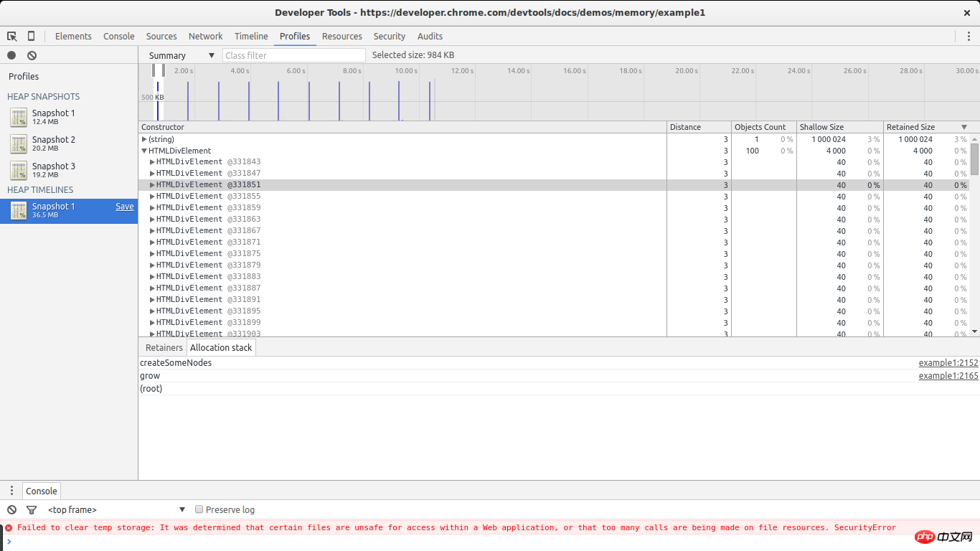The height and width of the screenshot is (551, 980).
Task: Click the Save link for Snapshot 1
Action: [125, 207]
